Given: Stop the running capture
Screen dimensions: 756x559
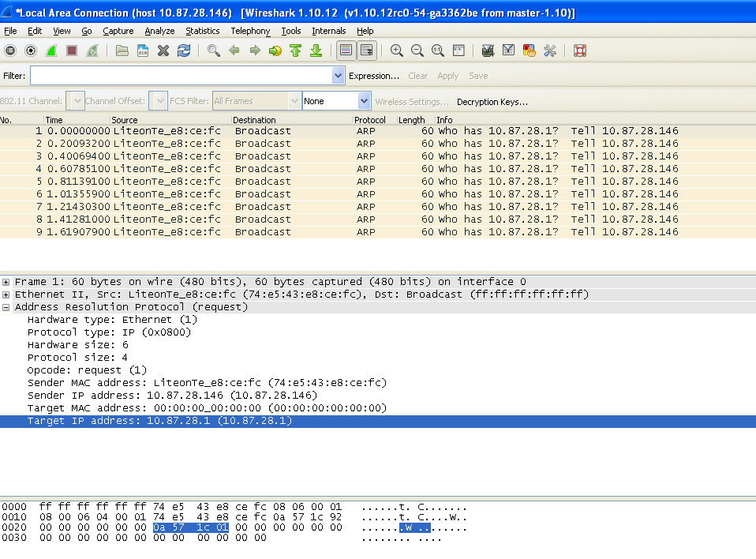Looking at the screenshot, I should pyautogui.click(x=72, y=51).
